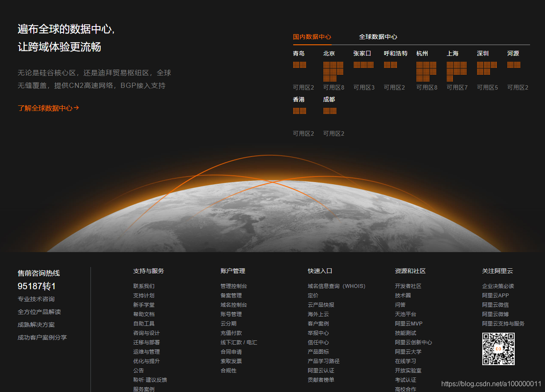Open the 开放实验室 link
The image size is (545, 392).
408,371
